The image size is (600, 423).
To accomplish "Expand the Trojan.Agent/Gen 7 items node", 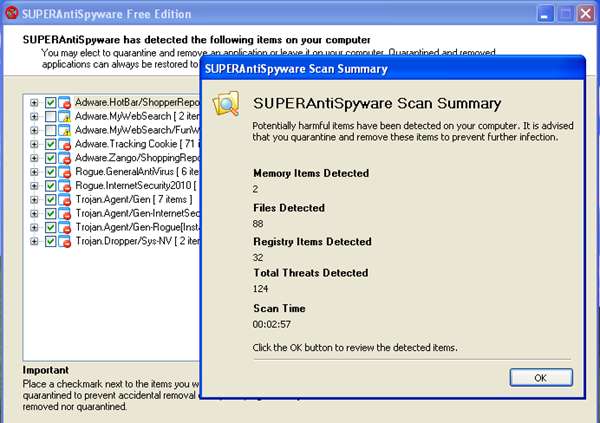I will point(34,200).
